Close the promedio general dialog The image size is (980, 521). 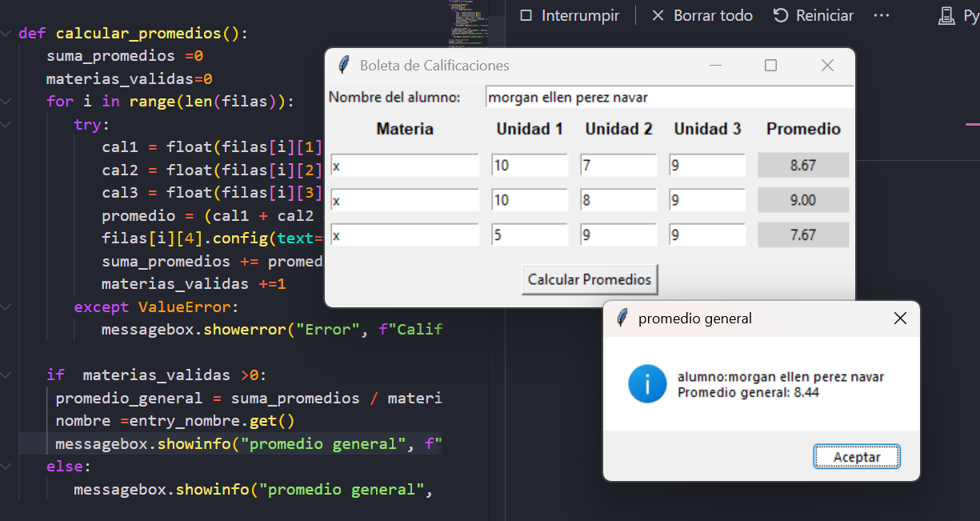(900, 319)
